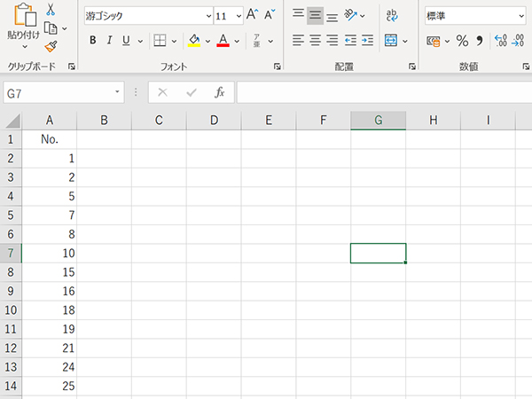Open fill color dropdown arrow
Image resolution: width=532 pixels, height=399 pixels.
click(x=207, y=42)
